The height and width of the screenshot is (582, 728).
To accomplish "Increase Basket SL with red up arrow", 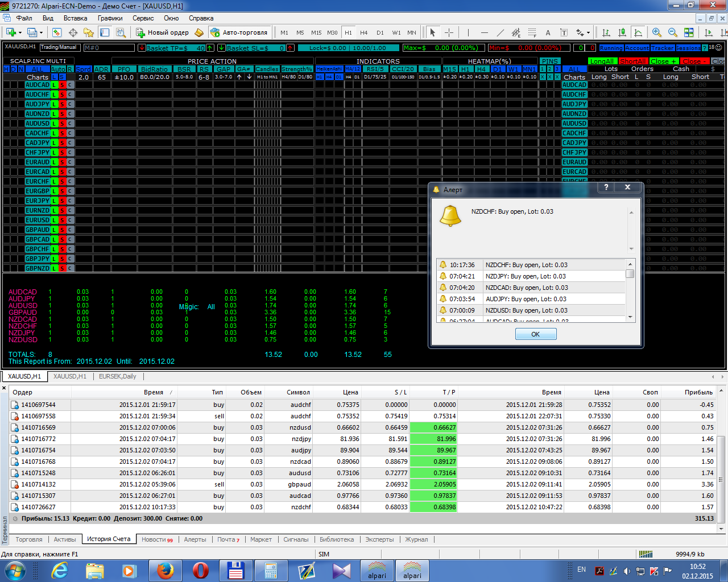I will (x=291, y=48).
